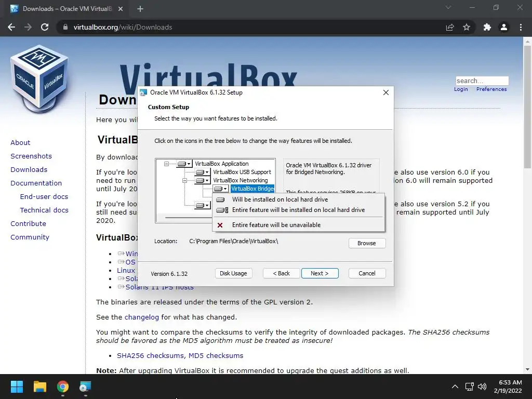Screen dimensions: 532x399
Task: Open MD5 checksums link
Action: [x=216, y=355]
